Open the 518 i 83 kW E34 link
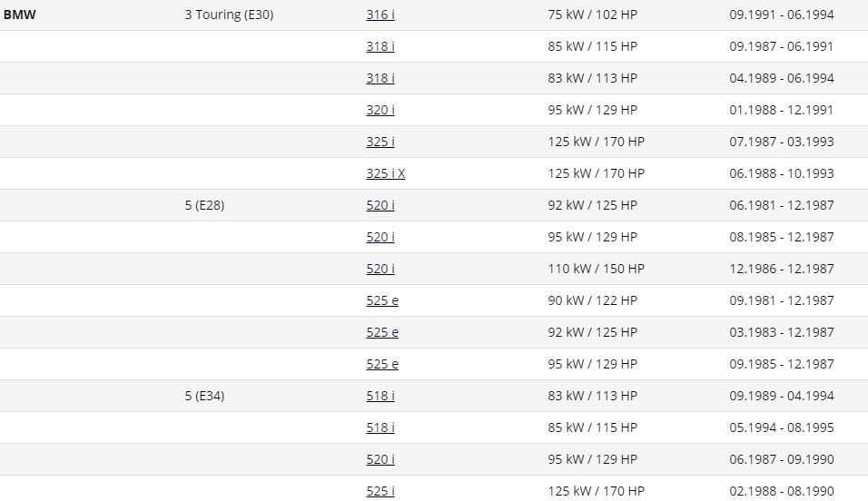Image resolution: width=868 pixels, height=501 pixels. (380, 396)
